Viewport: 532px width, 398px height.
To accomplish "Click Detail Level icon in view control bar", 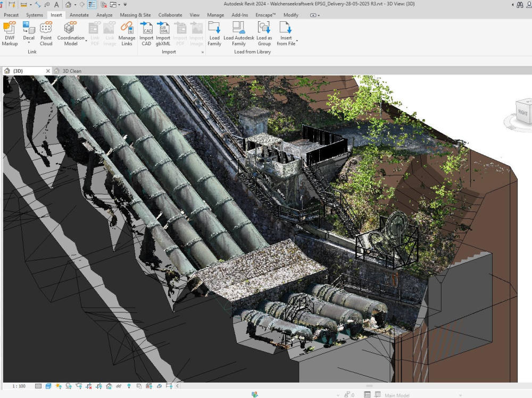I will (38, 386).
